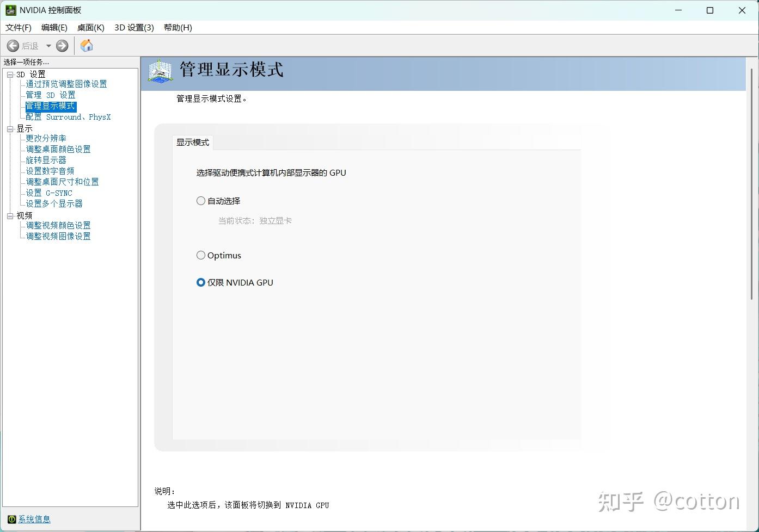Screen dimensions: 759x532
Task: Collapse the 3D 设置 tree branch
Action: [10, 74]
